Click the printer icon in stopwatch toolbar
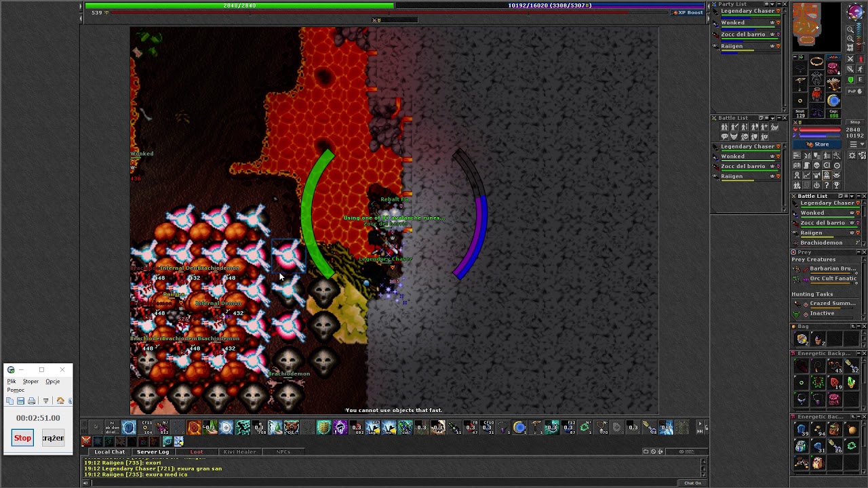Screen dimensions: 868x488 tap(31, 401)
